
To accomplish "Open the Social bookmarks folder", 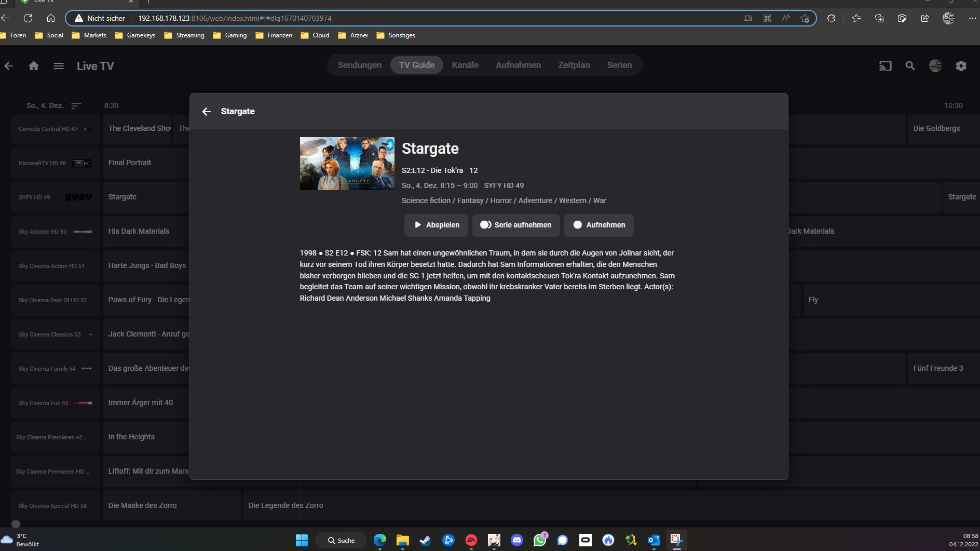I will coord(49,35).
